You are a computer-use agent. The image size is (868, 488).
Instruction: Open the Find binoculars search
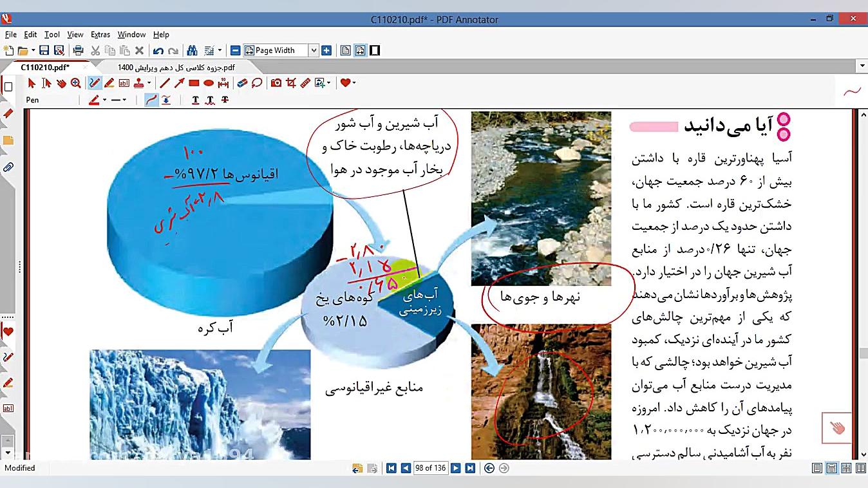pos(192,50)
